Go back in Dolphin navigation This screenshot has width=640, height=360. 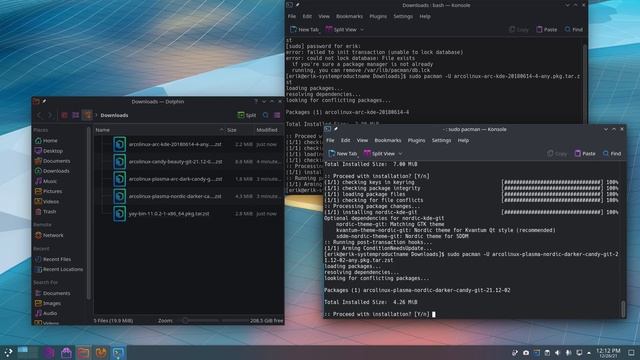click(40, 116)
